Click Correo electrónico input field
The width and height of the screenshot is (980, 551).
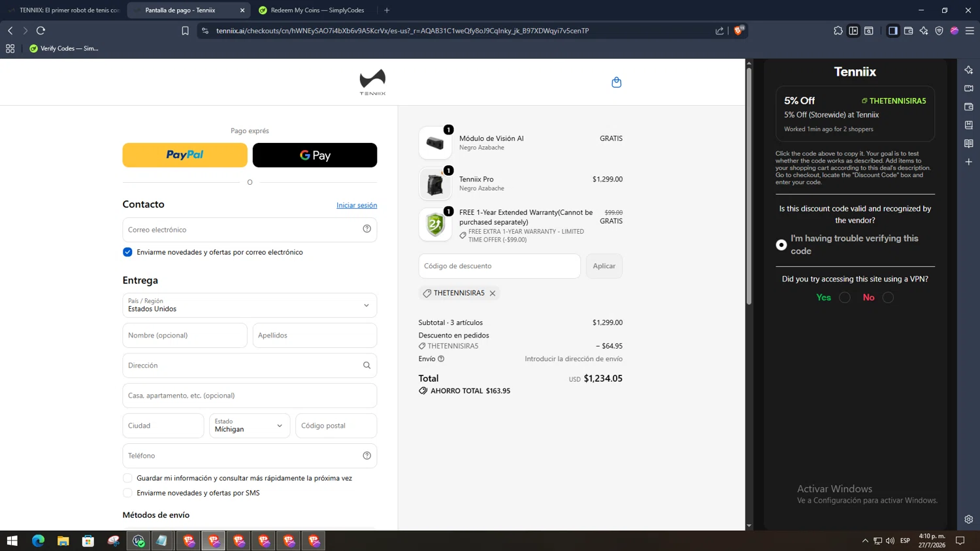point(250,229)
